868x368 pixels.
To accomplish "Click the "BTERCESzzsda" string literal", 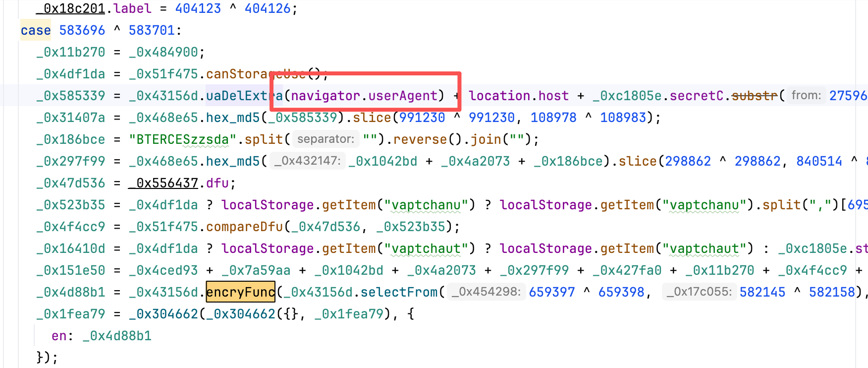I will coord(183,139).
